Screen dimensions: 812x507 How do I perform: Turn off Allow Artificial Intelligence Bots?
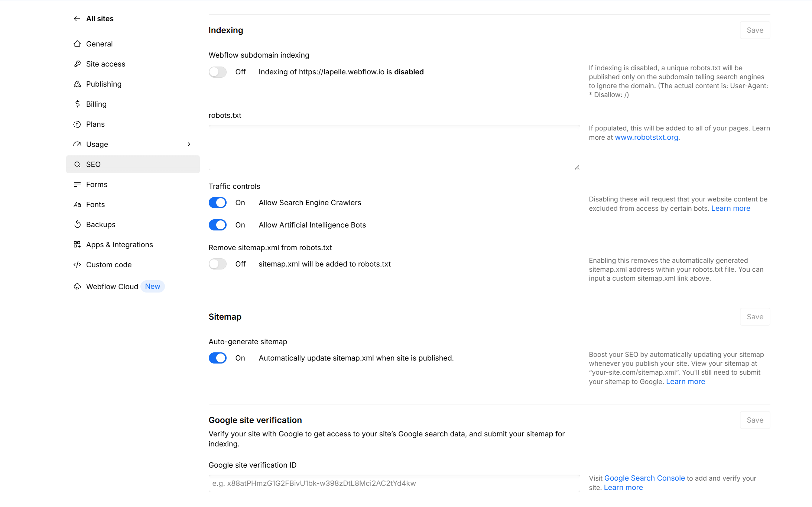218,225
